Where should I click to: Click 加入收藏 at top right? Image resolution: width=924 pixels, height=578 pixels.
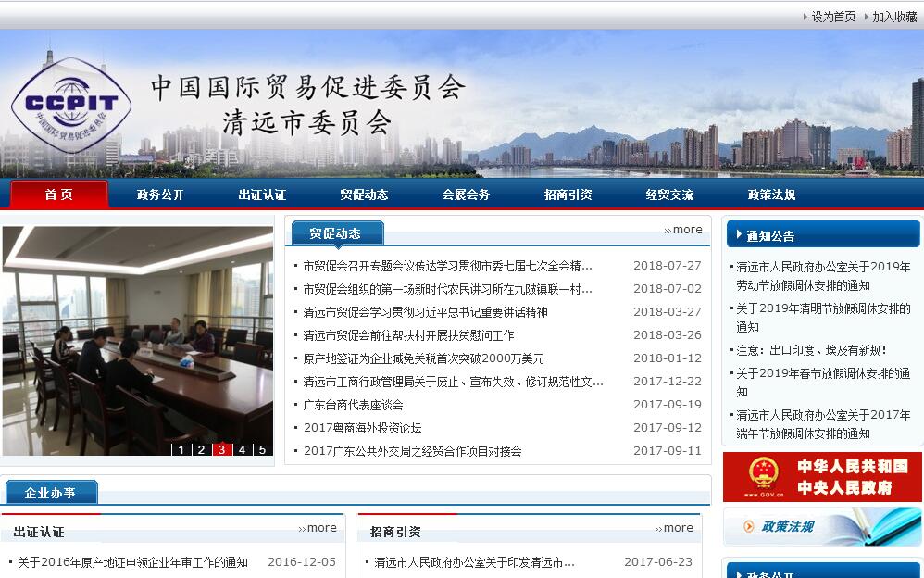pyautogui.click(x=893, y=17)
